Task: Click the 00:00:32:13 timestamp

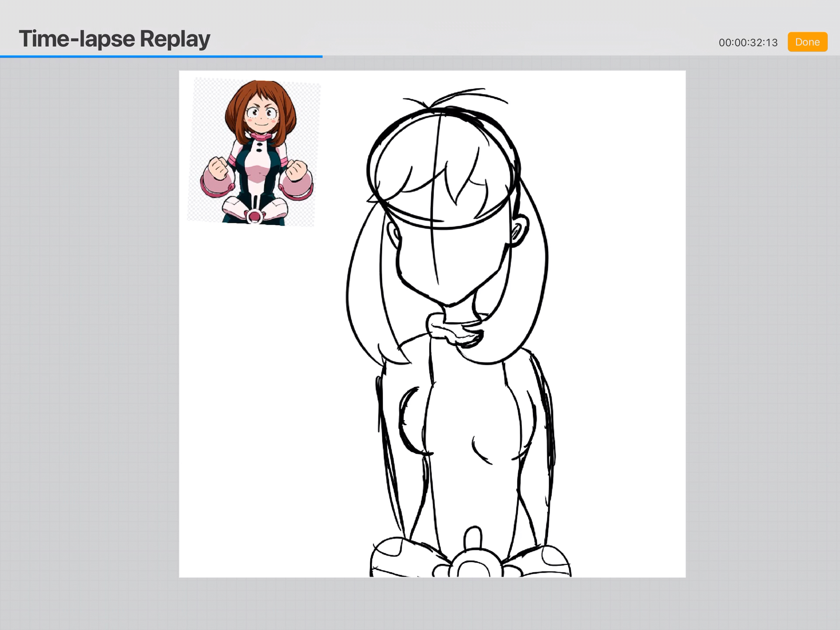Action: coord(748,42)
